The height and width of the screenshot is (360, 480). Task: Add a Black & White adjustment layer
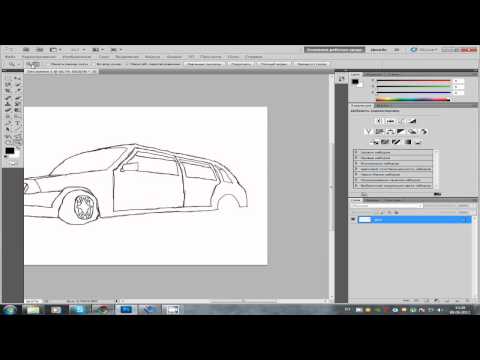pos(401,132)
